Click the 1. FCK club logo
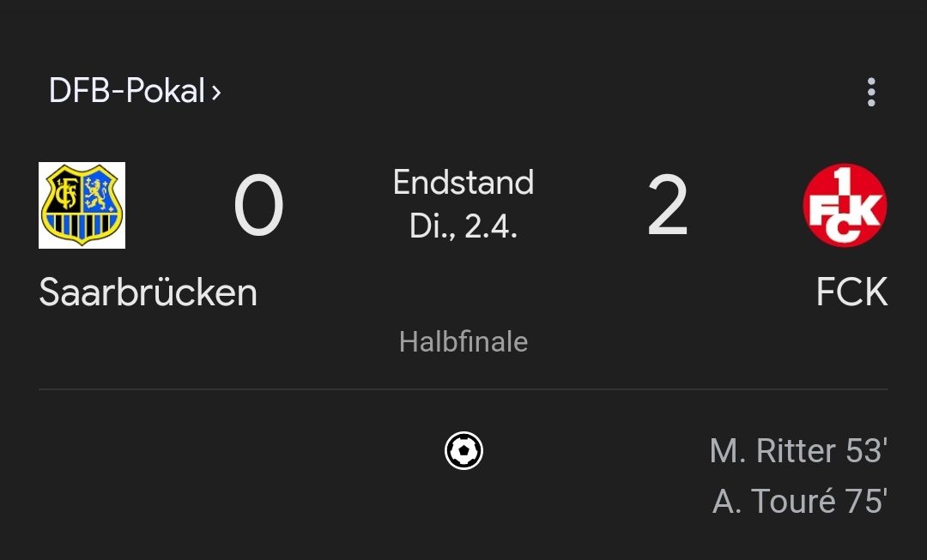 (x=845, y=207)
